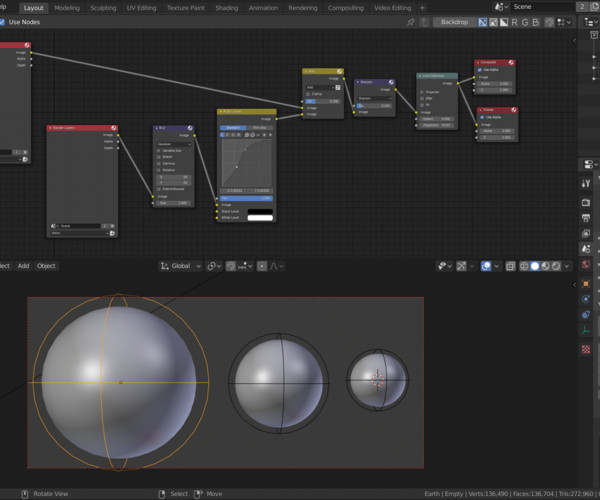The image size is (600, 500).
Task: Click render button on Render Layers node
Action: pyautogui.click(x=112, y=233)
